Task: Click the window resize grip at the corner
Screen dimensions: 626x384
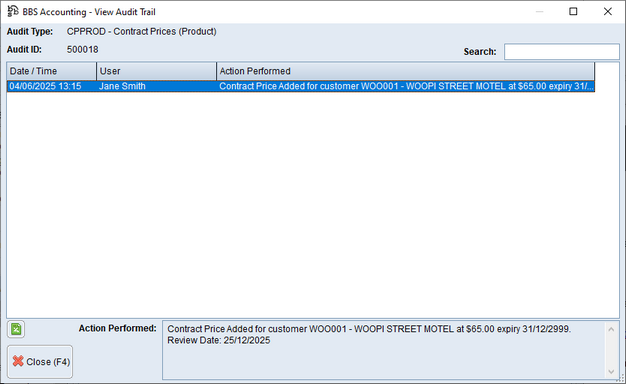Action: (x=622, y=380)
